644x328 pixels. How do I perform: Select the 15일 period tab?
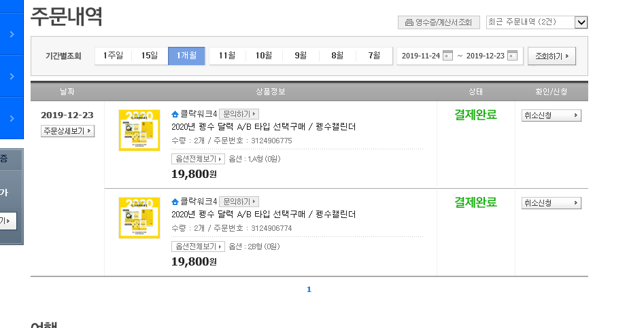[x=150, y=56]
